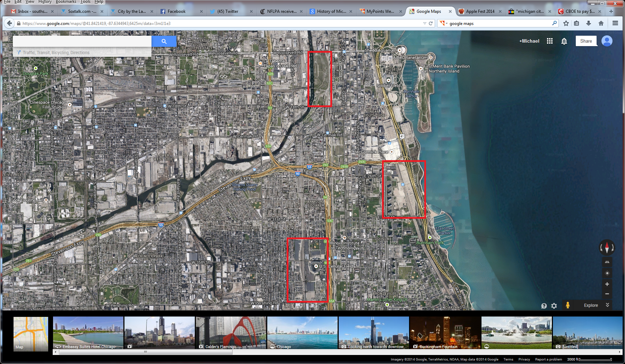Open the Google apps grid
Viewport: 625px width, 364px height.
pos(550,41)
